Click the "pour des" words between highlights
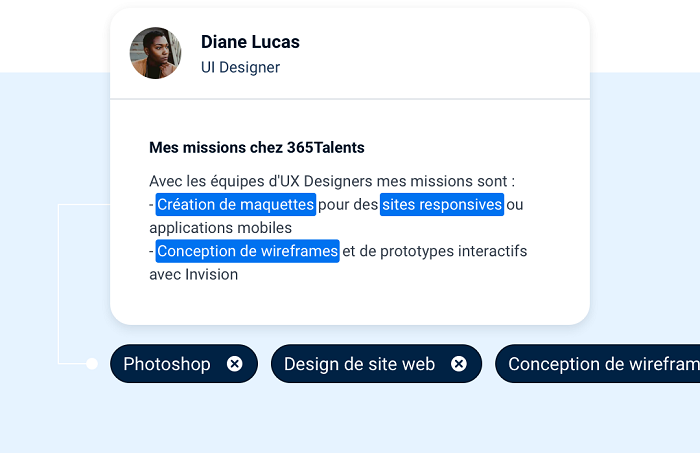This screenshot has width=700, height=453. 348,205
